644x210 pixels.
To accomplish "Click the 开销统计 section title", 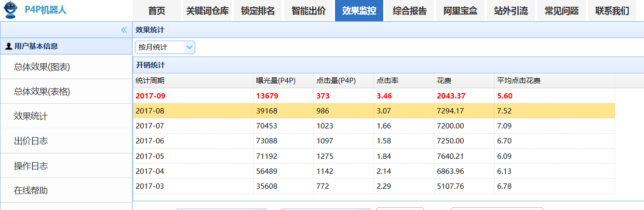I will point(150,65).
